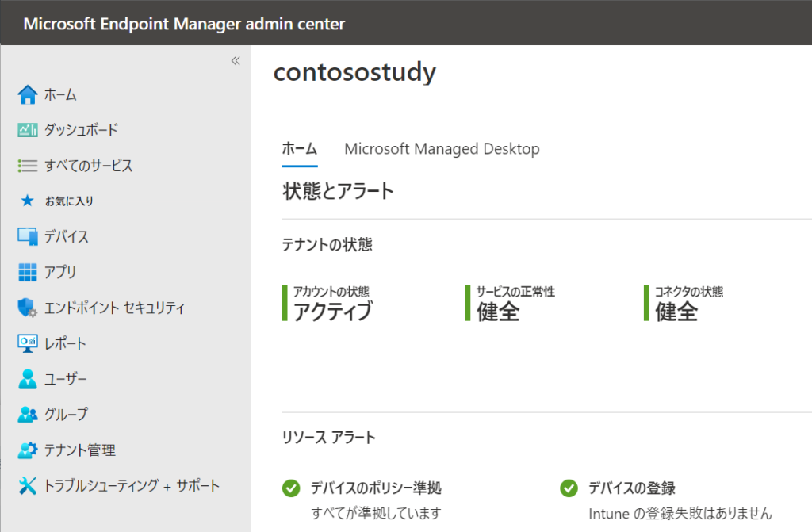Viewport: 812px width, 532px height.
Task: Open コネクタの状態 健全 status tile
Action: pos(684,304)
